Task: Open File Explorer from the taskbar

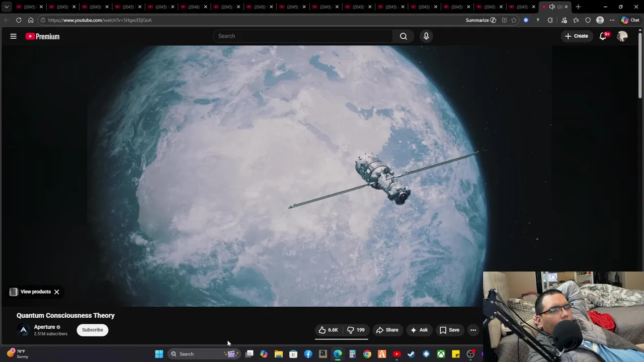Action: pos(278,354)
